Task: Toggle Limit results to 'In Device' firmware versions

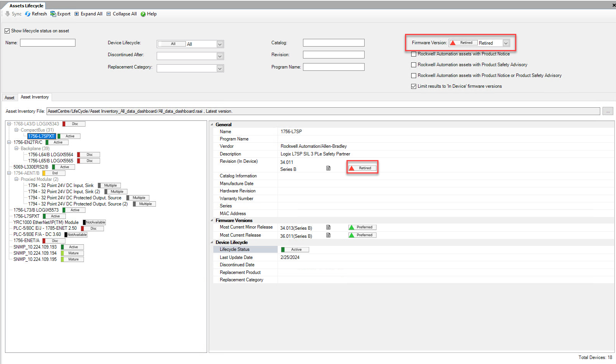Action: (414, 87)
